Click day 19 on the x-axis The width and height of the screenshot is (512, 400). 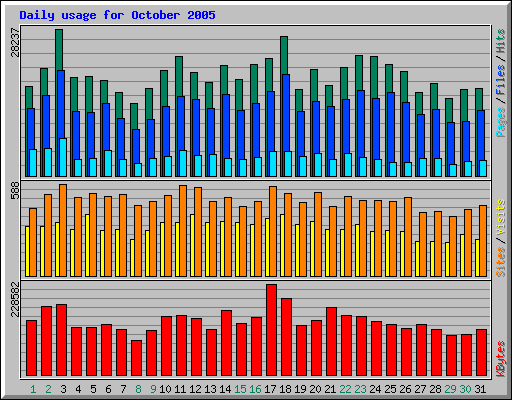coord(300,389)
